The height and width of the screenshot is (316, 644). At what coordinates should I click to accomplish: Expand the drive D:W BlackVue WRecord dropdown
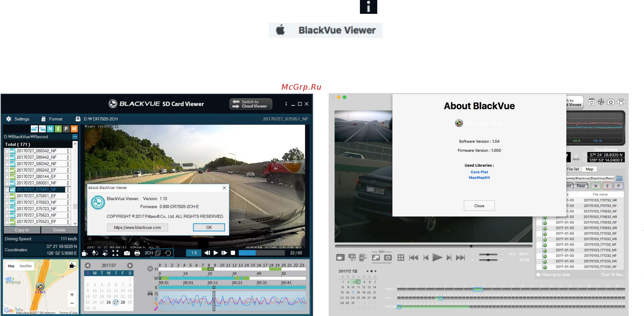[74, 137]
